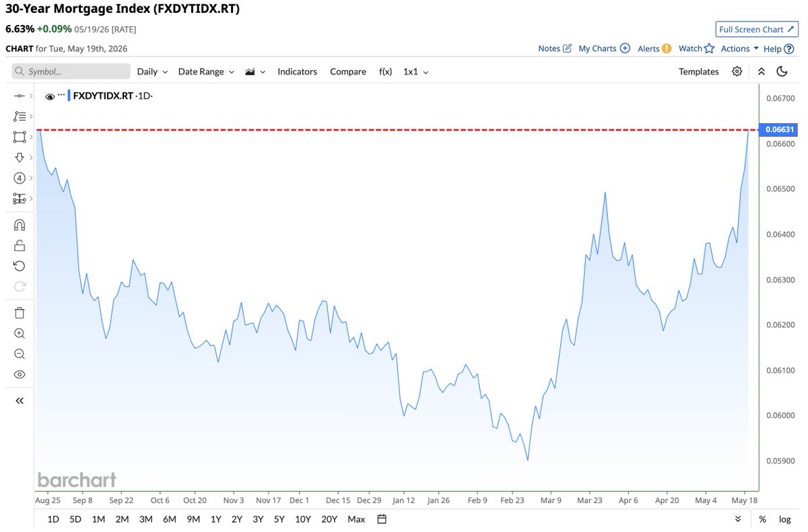Collapse the toolbar with double chevron up
The height and width of the screenshot is (532, 808).
point(761,71)
